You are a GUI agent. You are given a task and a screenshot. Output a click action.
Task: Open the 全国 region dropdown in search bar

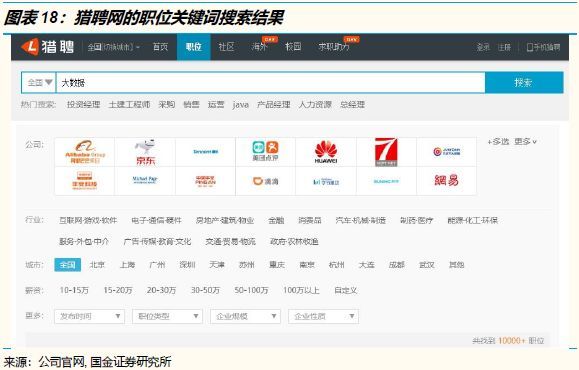(39, 82)
